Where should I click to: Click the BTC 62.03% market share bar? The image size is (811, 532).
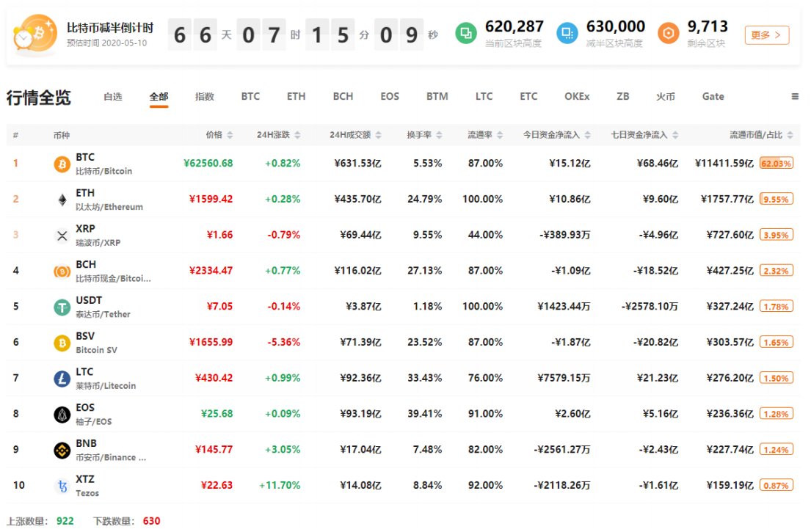pyautogui.click(x=777, y=164)
